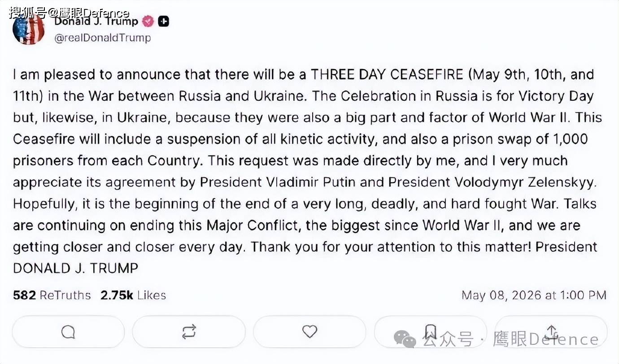
Task: Click the red verified checkmark badge
Action: coord(148,21)
